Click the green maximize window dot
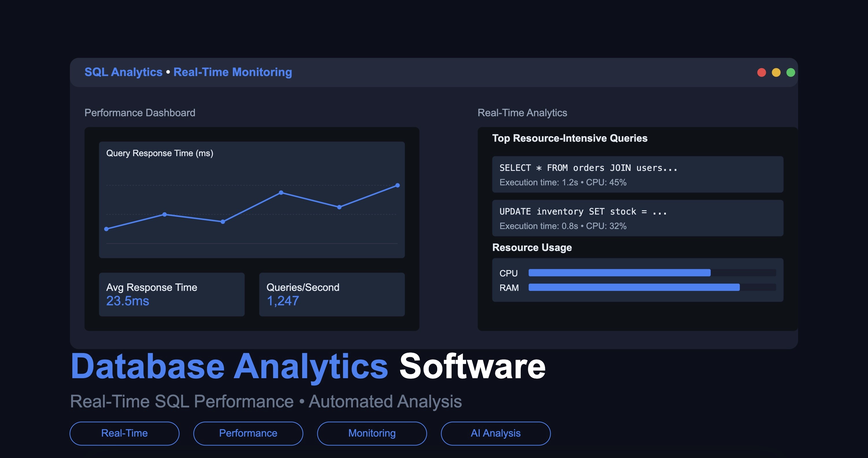The image size is (868, 458). 791,73
